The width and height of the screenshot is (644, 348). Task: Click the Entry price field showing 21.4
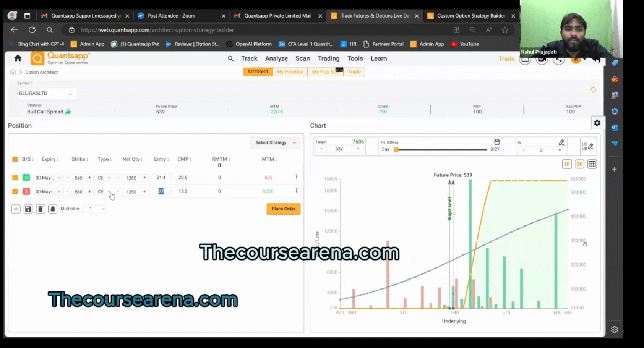point(161,178)
